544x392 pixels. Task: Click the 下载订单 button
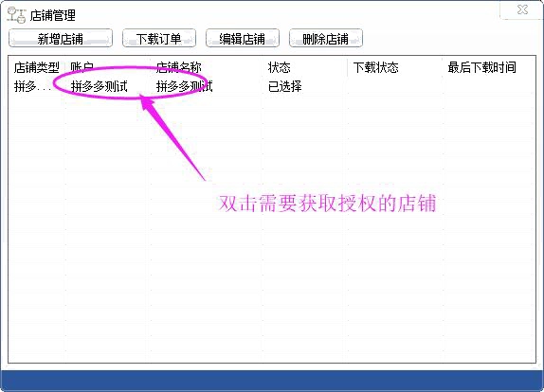tap(159, 38)
